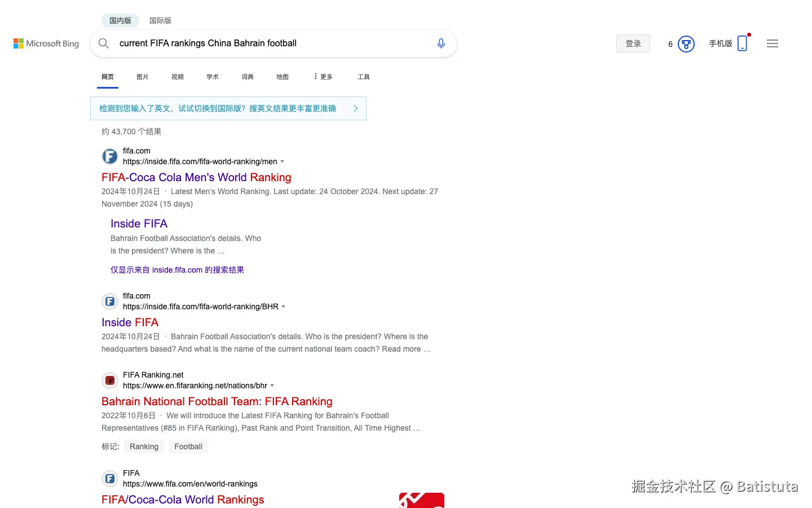The width and height of the screenshot is (812, 508).
Task: Click the FIFA Ranking.net favicon
Action: coord(110,380)
